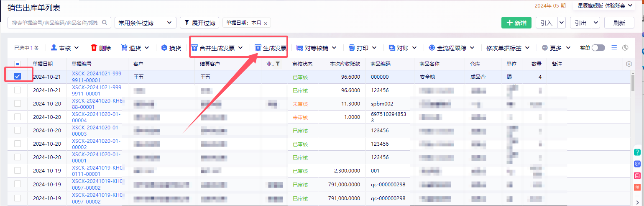Click the red 删除 trash icon
The height and width of the screenshot is (206, 644).
94,48
